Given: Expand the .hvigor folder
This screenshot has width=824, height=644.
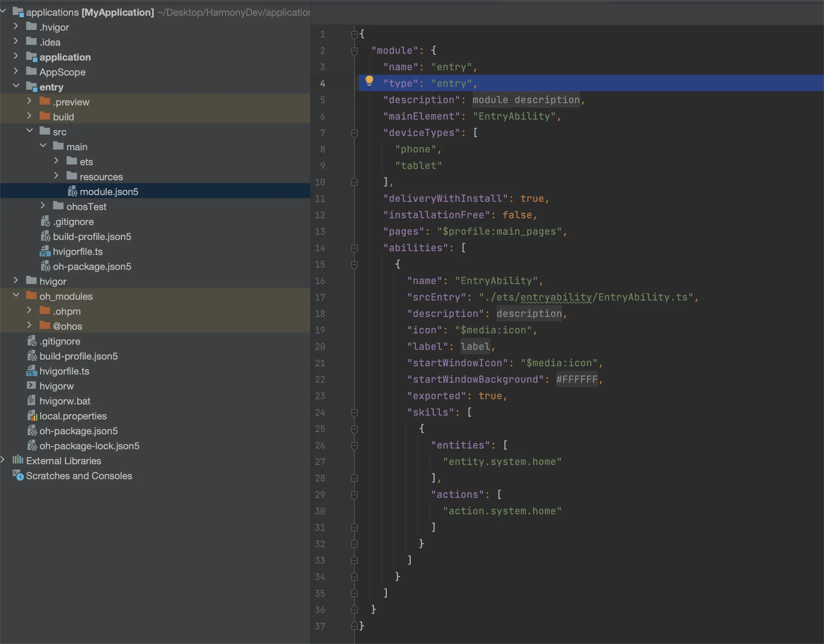Looking at the screenshot, I should tap(15, 27).
